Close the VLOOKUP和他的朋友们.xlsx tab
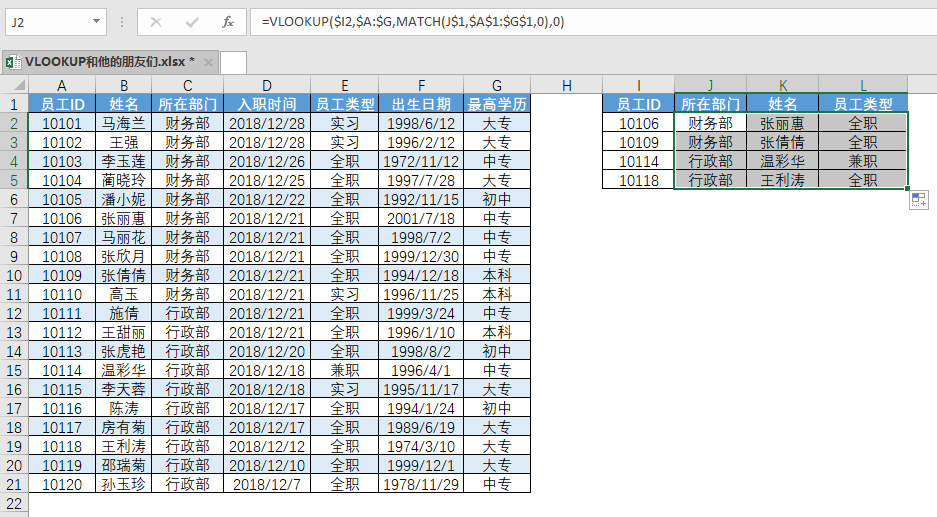This screenshot has width=937, height=517. pyautogui.click(x=208, y=62)
